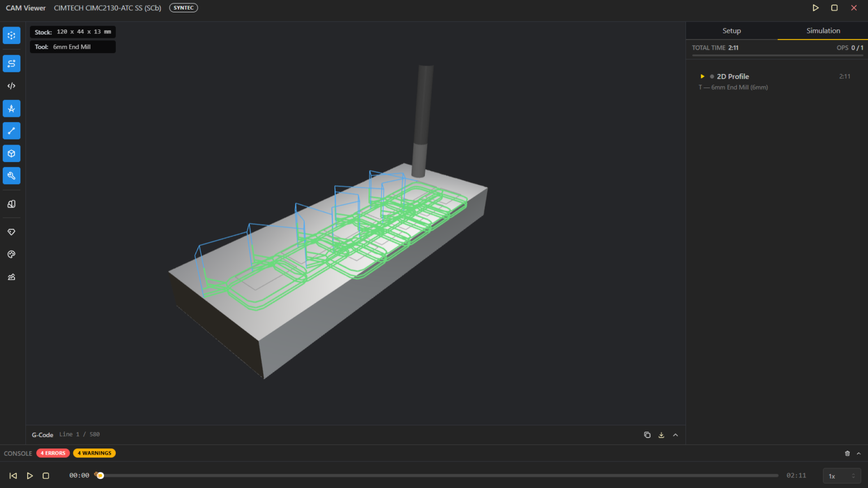Click the Line 1 / 580 indicator
868x488 pixels.
[79, 434]
